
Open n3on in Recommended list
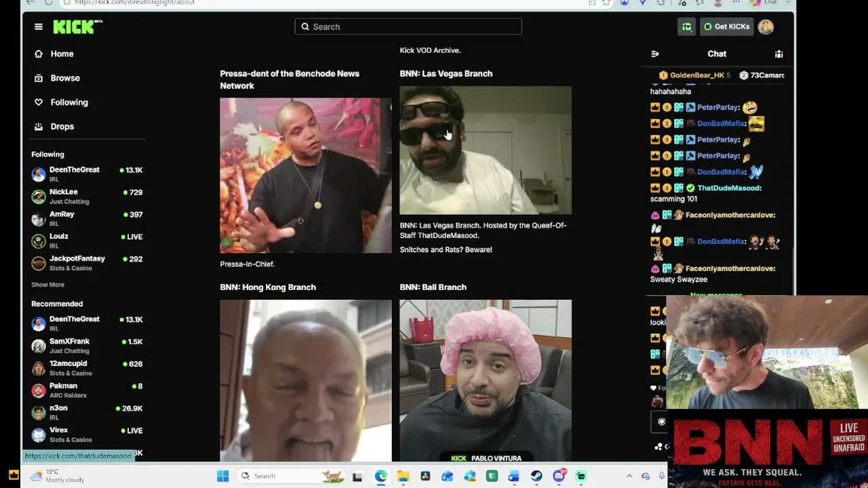click(87, 412)
